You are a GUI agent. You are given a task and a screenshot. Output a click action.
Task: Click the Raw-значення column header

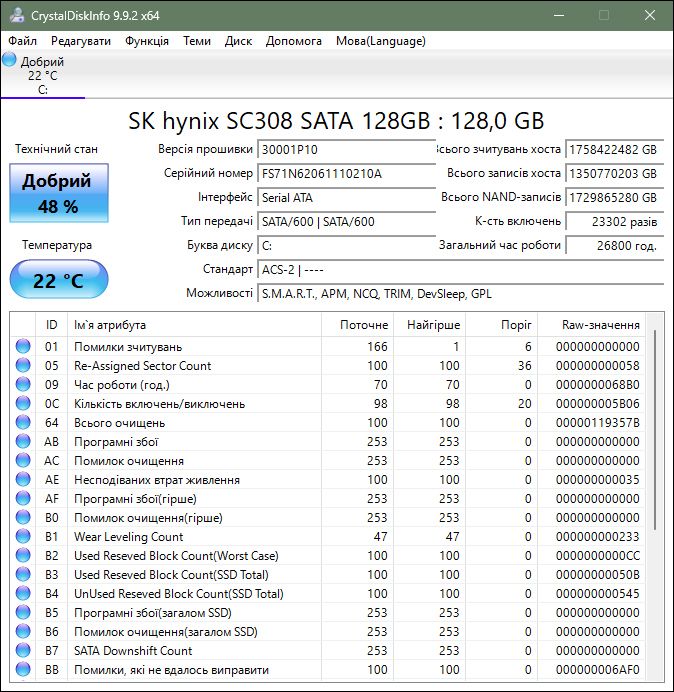coord(591,325)
